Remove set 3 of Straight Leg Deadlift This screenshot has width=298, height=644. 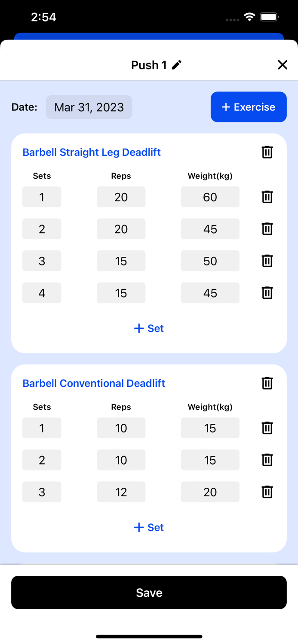[x=267, y=261]
